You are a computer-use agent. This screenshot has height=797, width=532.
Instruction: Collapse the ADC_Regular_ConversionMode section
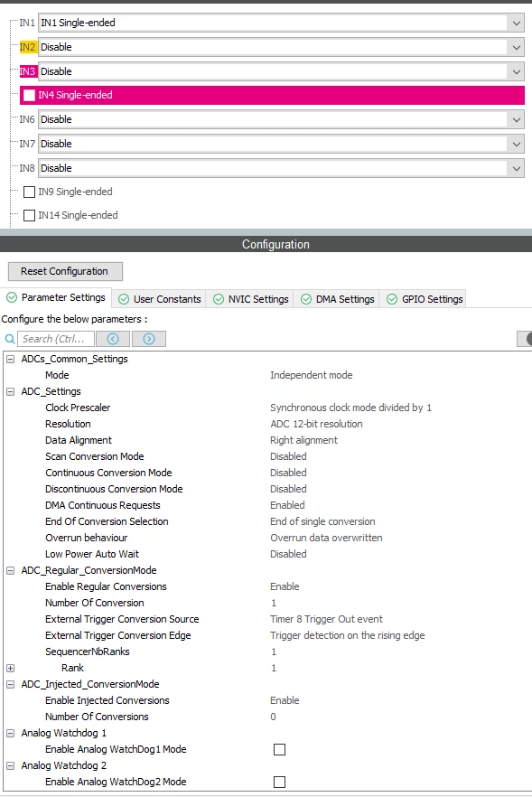pyautogui.click(x=10, y=570)
